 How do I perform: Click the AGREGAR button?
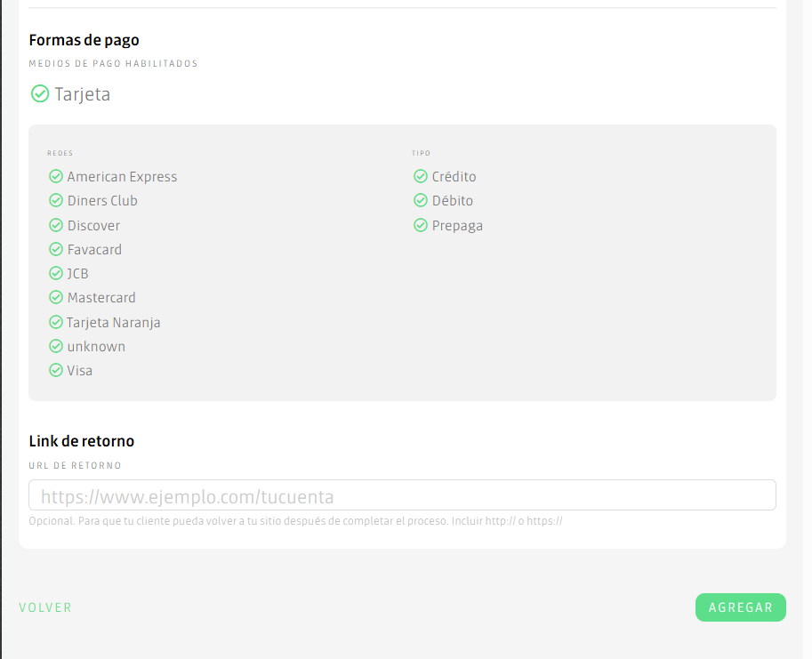point(740,607)
